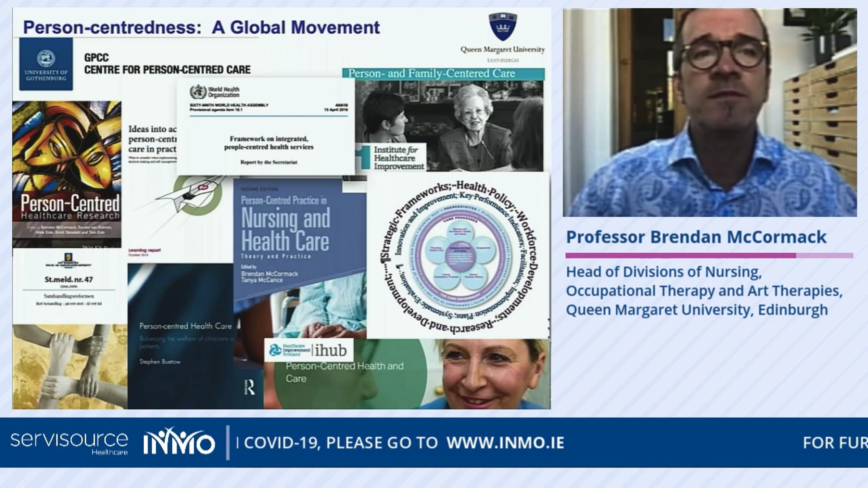The image size is (868, 488).
Task: Click the circular person-centred framework diagram
Action: pyautogui.click(x=459, y=255)
